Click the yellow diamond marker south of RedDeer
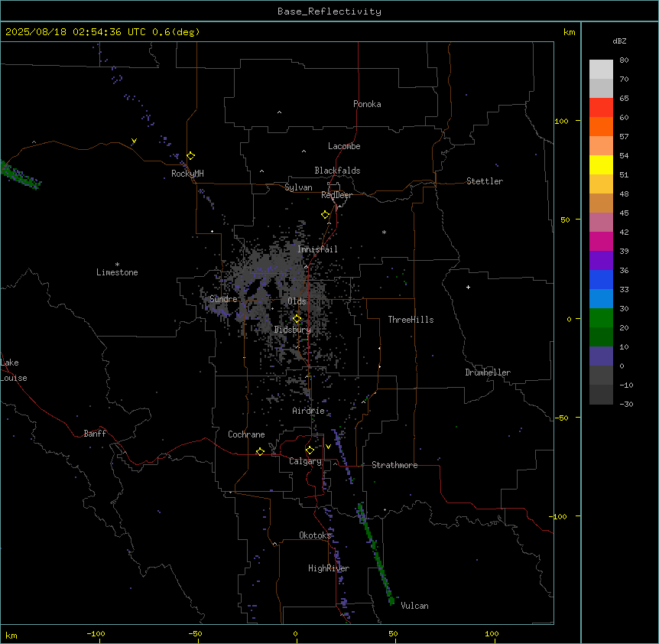Image resolution: width=659 pixels, height=644 pixels. click(326, 215)
